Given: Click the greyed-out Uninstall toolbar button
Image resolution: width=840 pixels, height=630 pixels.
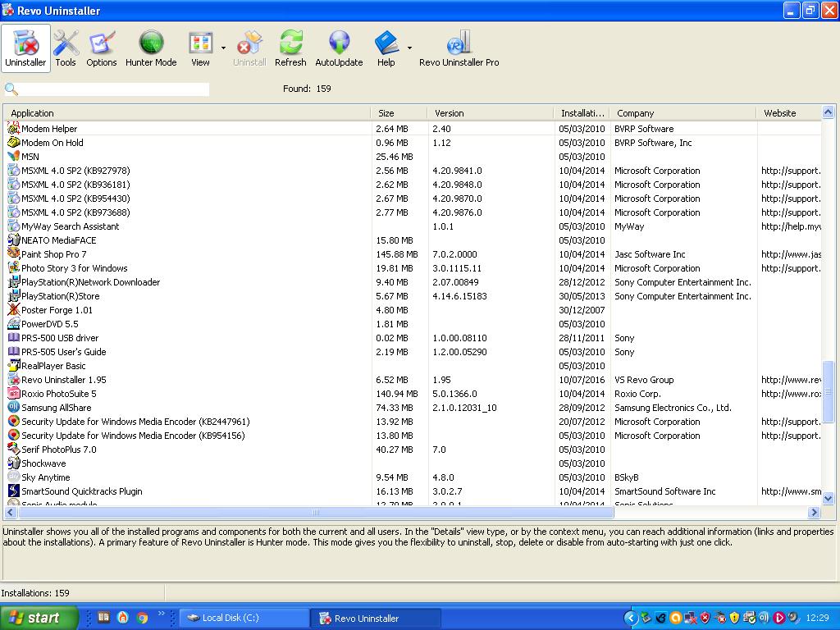Looking at the screenshot, I should (x=249, y=48).
